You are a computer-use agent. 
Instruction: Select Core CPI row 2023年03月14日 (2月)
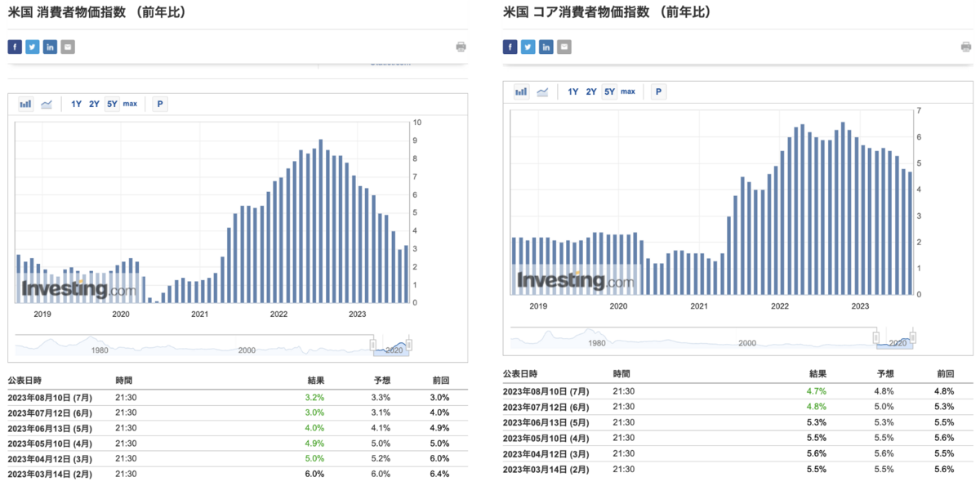click(x=738, y=469)
